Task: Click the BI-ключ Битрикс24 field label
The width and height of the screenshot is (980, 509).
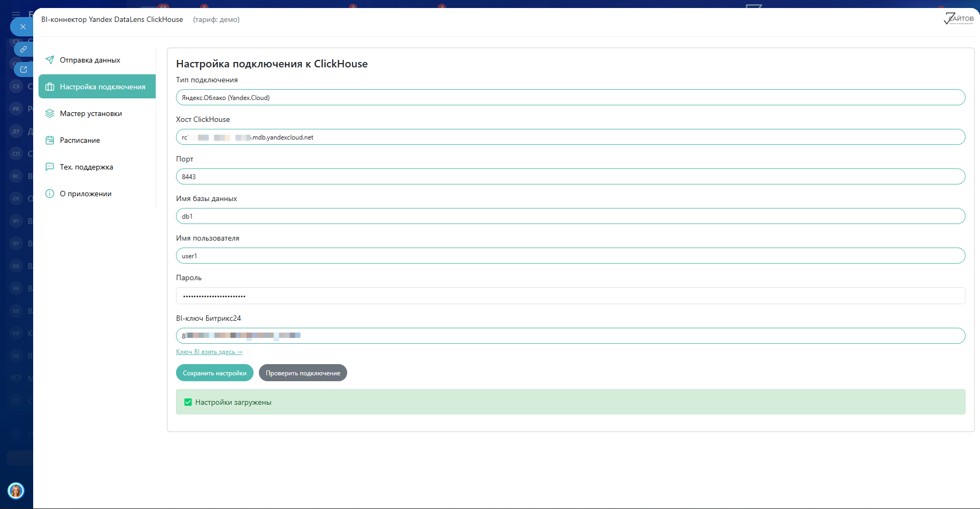Action: 208,318
